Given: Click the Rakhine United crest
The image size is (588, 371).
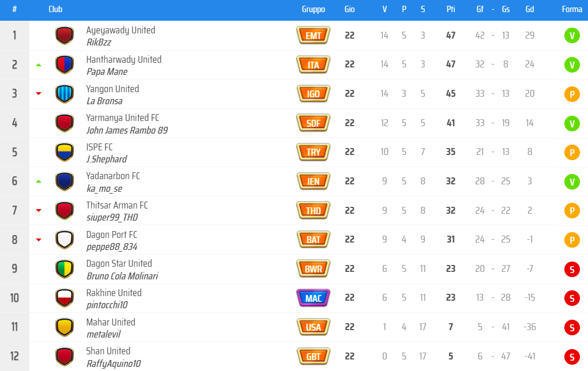Looking at the screenshot, I should point(65,298).
